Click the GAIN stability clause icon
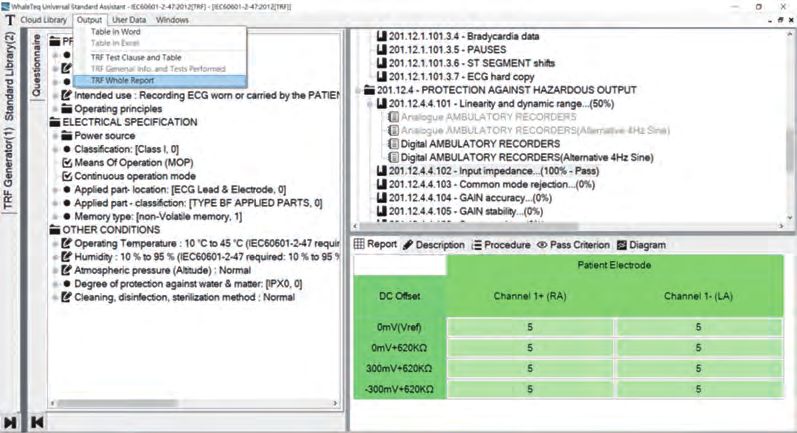The width and height of the screenshot is (797, 433). [382, 211]
